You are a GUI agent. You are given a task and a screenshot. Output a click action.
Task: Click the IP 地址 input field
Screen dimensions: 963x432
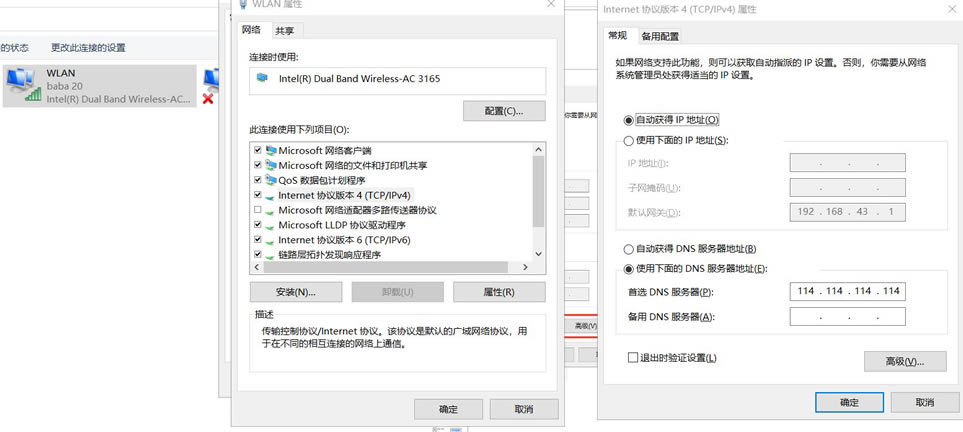click(848, 163)
